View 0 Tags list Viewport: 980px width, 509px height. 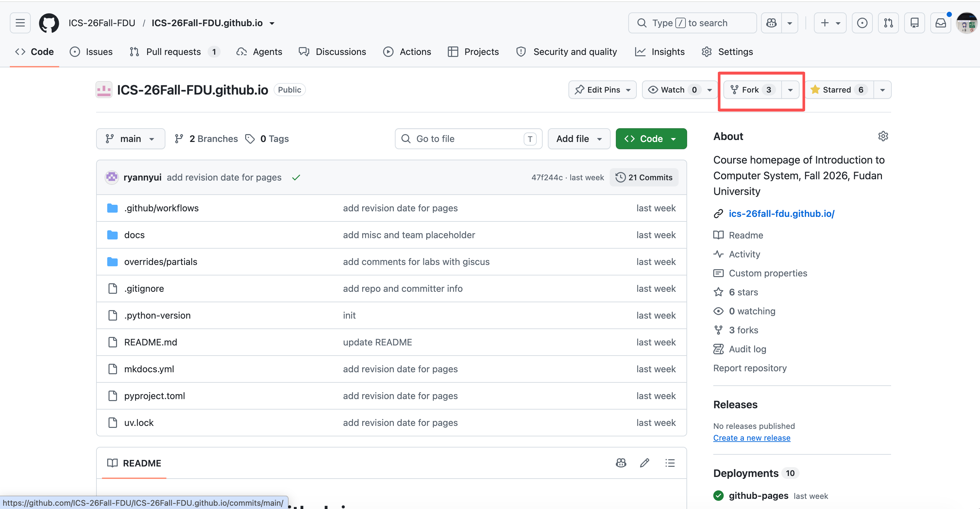267,139
